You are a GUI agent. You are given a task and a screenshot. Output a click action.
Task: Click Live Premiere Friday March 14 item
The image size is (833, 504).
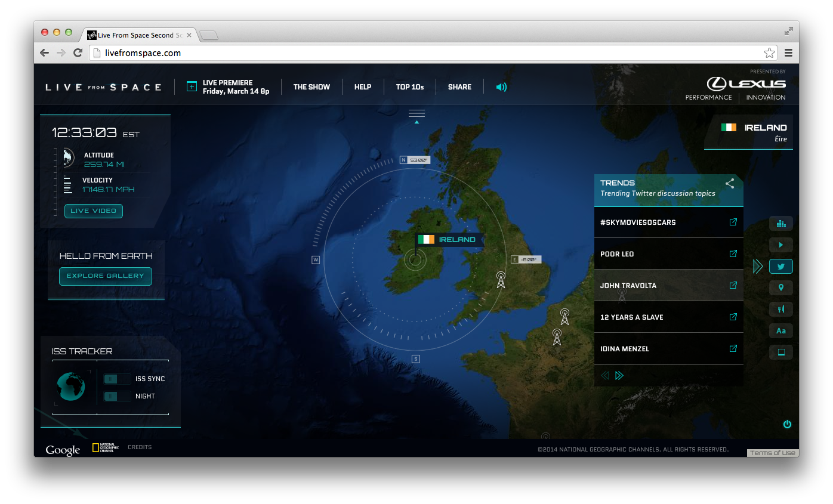coord(236,87)
